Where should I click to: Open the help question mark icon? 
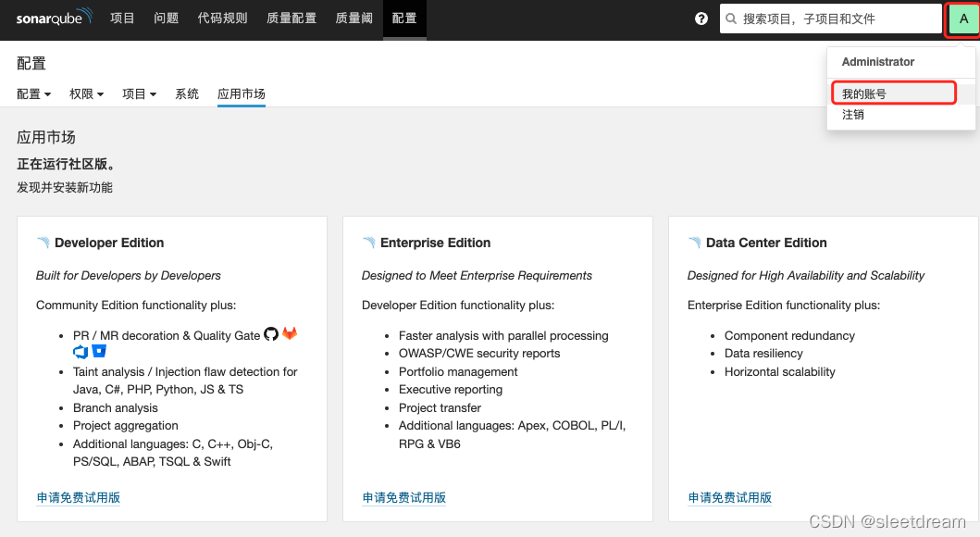point(701,19)
